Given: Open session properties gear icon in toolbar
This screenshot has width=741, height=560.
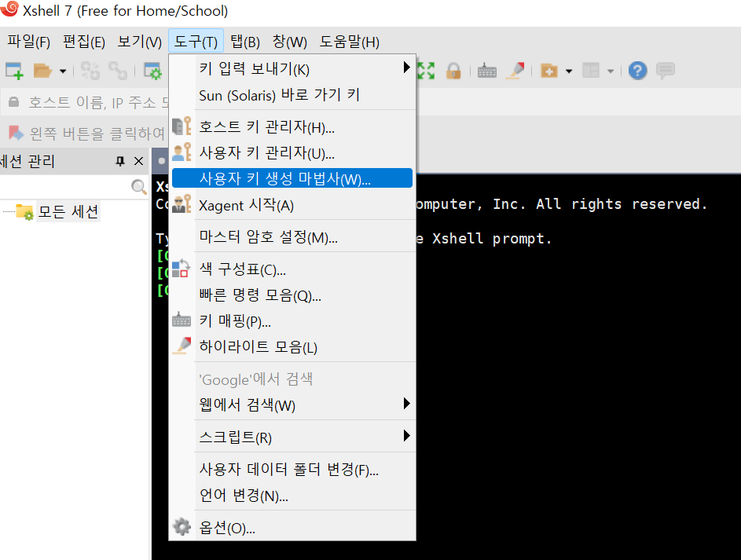Looking at the screenshot, I should (x=152, y=71).
